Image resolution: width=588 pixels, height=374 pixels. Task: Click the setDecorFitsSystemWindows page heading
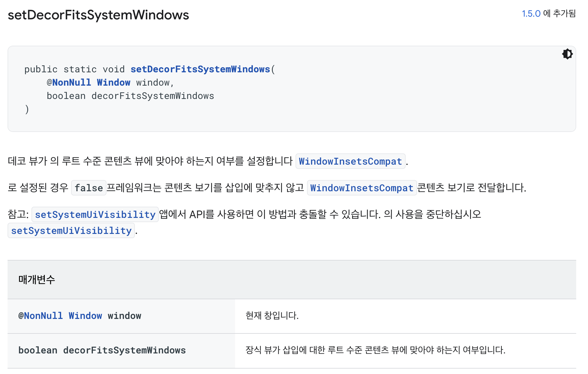(98, 15)
